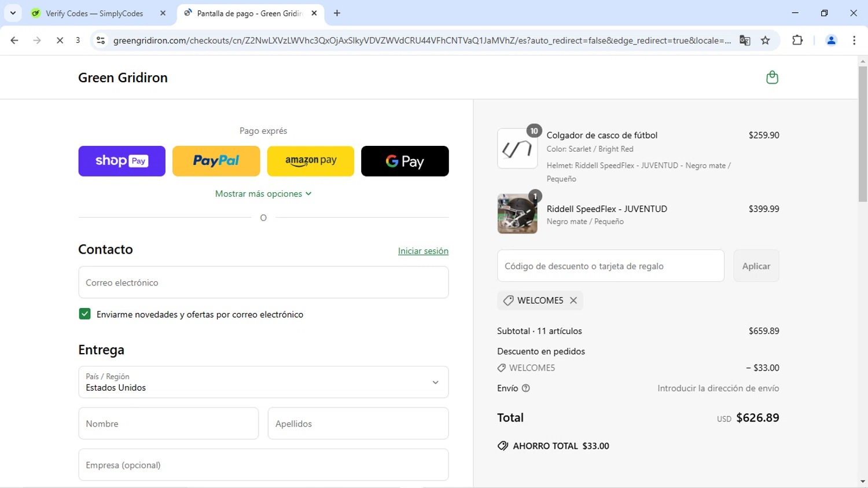
Task: Stop loading the page with the X button
Action: point(60,41)
